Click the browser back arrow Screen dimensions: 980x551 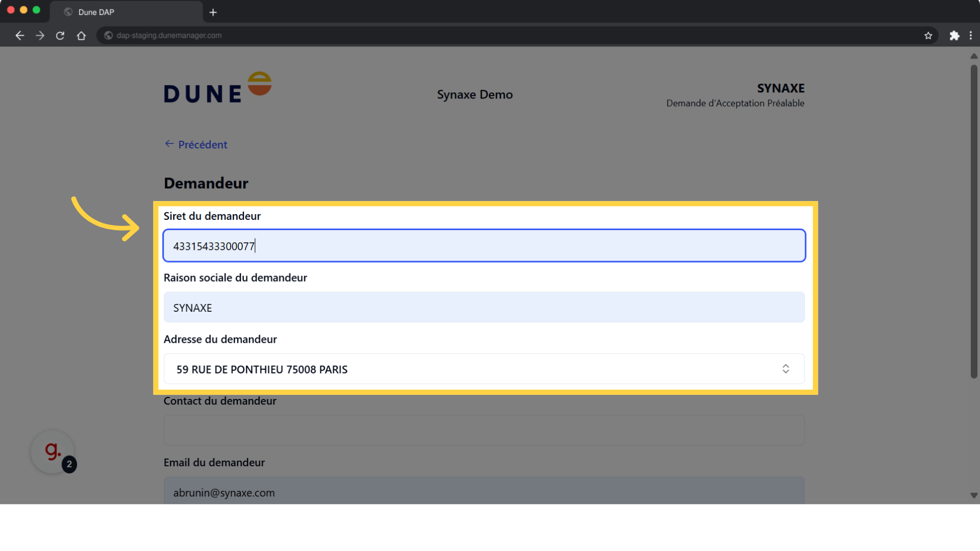click(x=20, y=36)
